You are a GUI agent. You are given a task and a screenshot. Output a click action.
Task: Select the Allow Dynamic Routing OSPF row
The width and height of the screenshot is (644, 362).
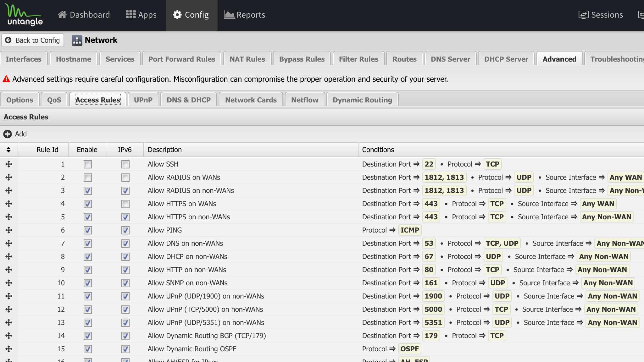[192, 349]
